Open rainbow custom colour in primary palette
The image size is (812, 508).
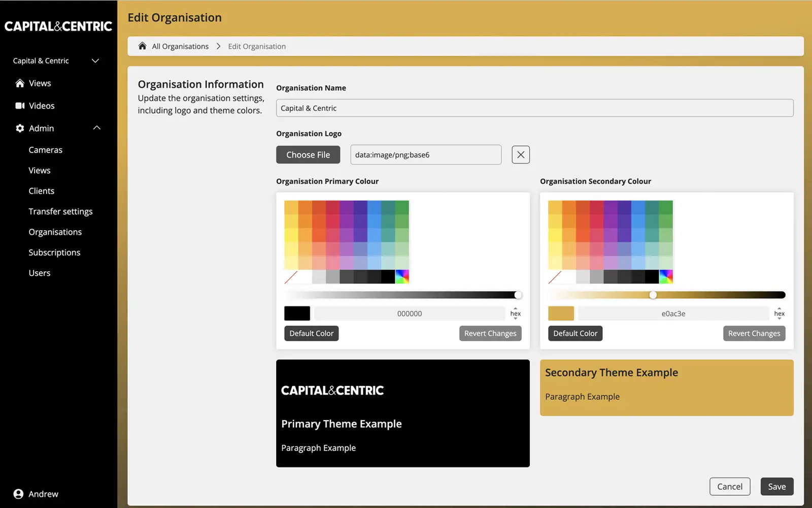coord(402,277)
